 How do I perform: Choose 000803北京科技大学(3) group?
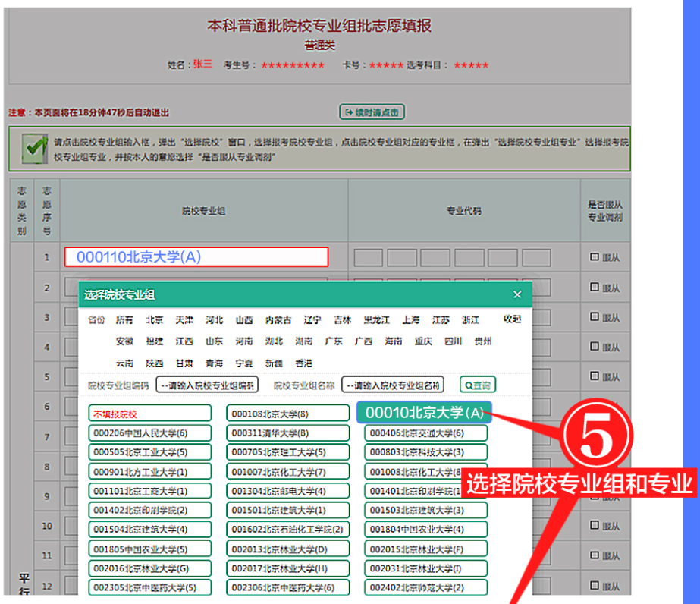426,452
